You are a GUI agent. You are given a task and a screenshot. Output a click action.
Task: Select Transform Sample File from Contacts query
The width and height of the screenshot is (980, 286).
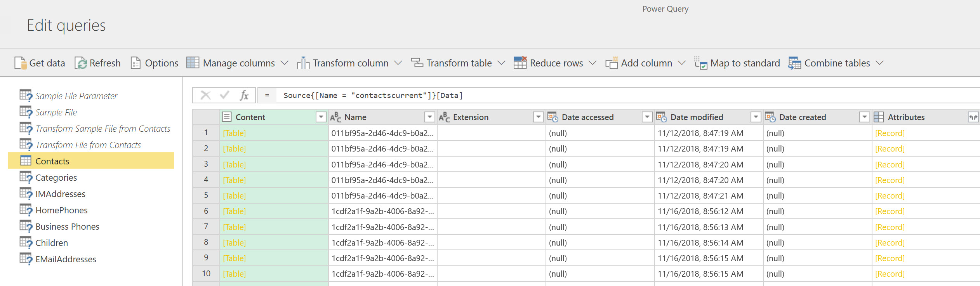pos(91,129)
